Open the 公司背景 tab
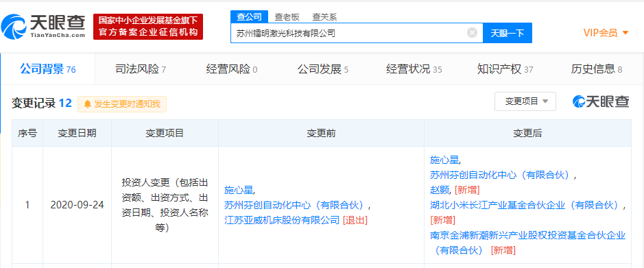Image resolution: width=644 pixels, height=268 pixels. [47, 69]
